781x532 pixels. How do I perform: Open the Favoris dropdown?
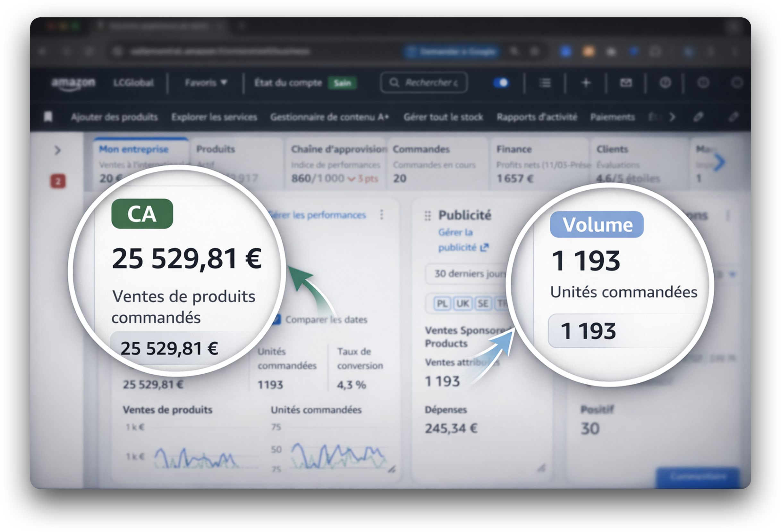point(206,83)
